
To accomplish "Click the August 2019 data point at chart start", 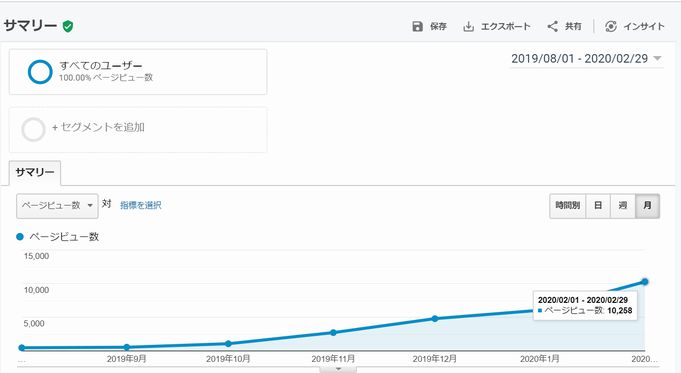I will pos(22,348).
